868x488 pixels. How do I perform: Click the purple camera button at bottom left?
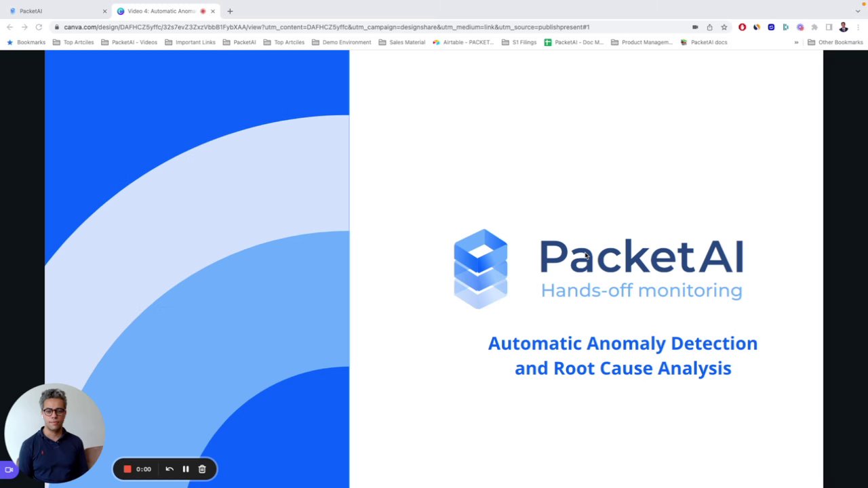pyautogui.click(x=9, y=469)
